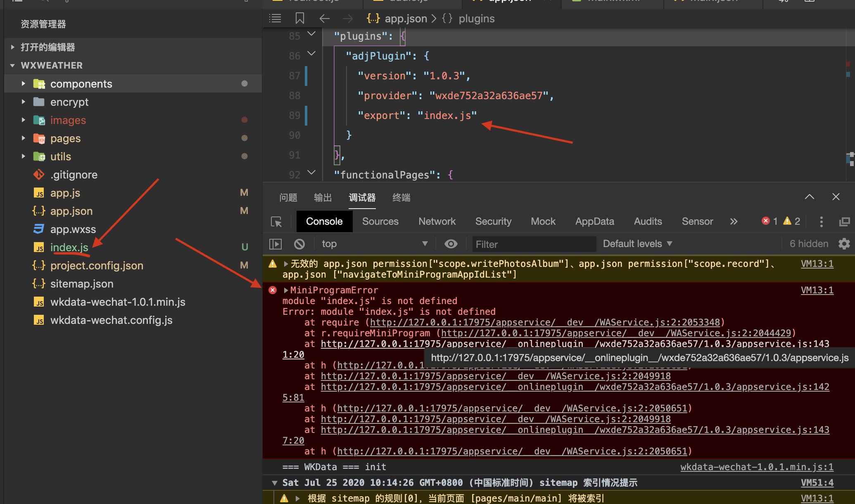Open the wkdata-wechat-1.0.1.min.js:1 source link
The height and width of the screenshot is (504, 855).
[757, 467]
